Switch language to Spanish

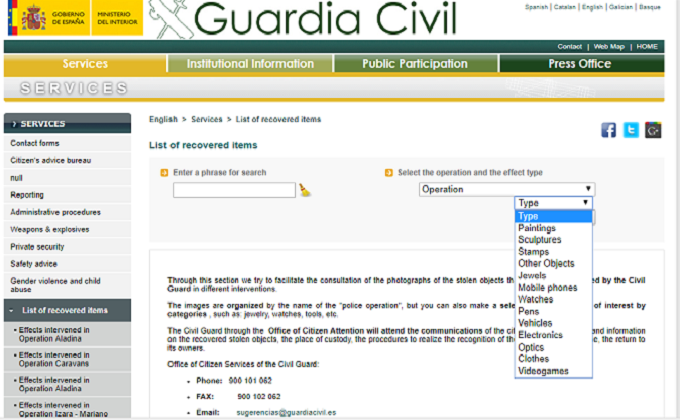(536, 7)
